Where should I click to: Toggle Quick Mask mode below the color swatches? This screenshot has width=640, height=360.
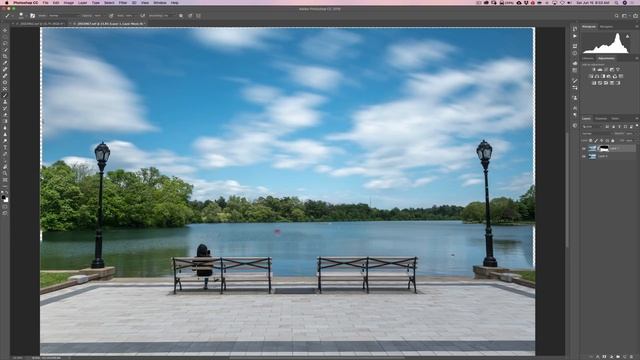(5, 207)
